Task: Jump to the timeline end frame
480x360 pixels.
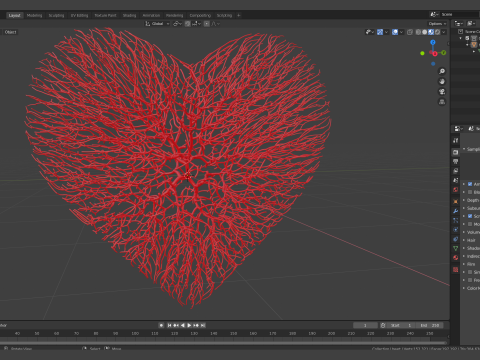Action: (x=203, y=325)
